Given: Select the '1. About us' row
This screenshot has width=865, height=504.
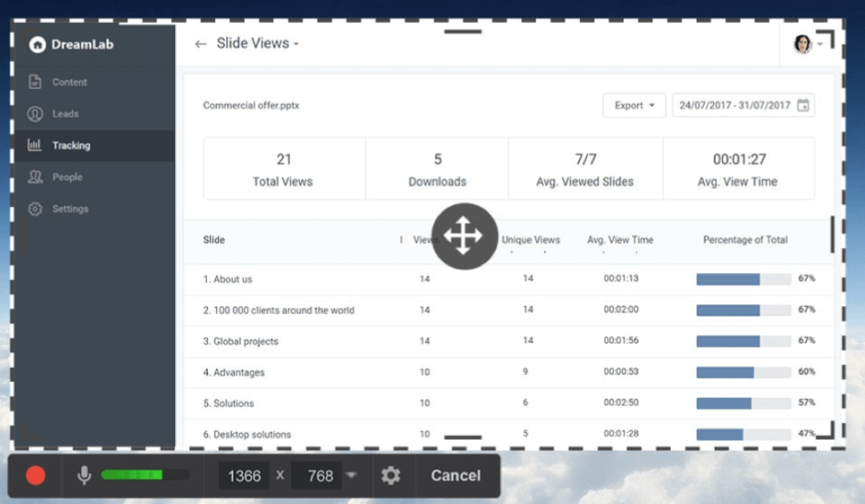Looking at the screenshot, I should (x=508, y=279).
